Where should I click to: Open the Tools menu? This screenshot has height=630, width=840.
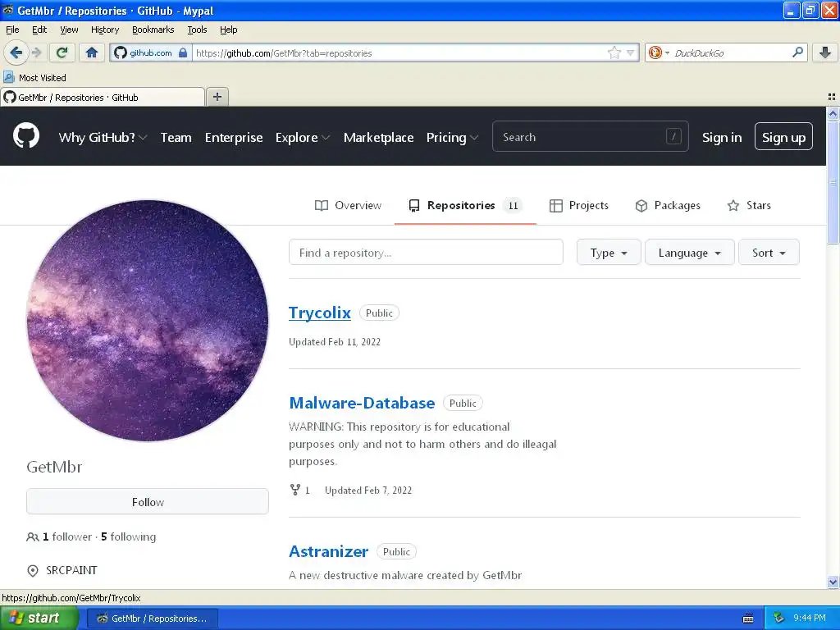197,30
